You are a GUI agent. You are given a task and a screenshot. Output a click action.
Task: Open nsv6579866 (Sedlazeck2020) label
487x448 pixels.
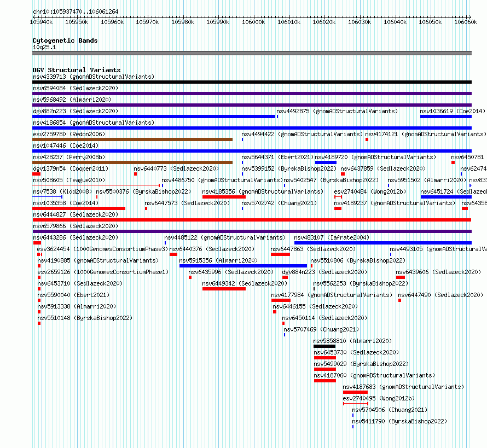(76, 226)
